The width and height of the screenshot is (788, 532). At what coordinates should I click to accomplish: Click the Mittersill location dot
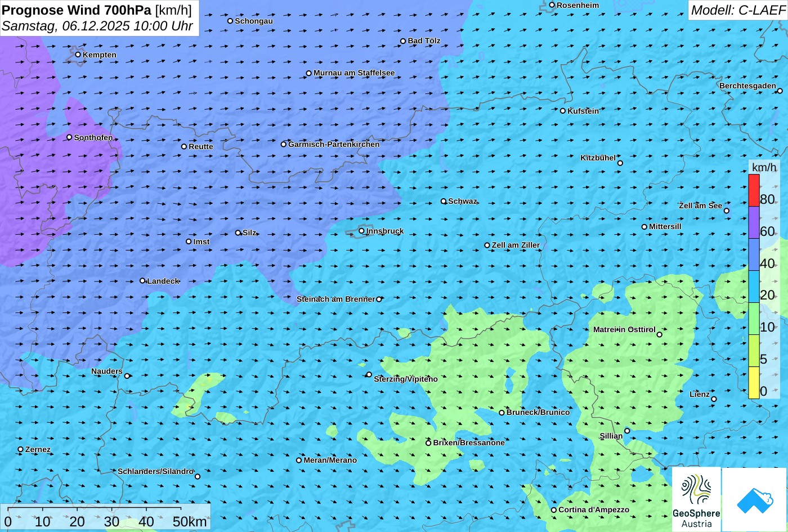tap(644, 227)
